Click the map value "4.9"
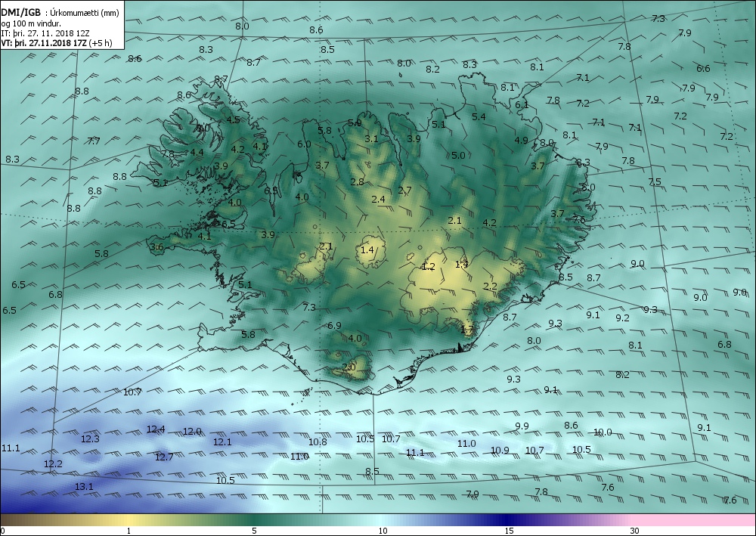Image resolution: width=756 pixels, height=536 pixels. click(521, 141)
